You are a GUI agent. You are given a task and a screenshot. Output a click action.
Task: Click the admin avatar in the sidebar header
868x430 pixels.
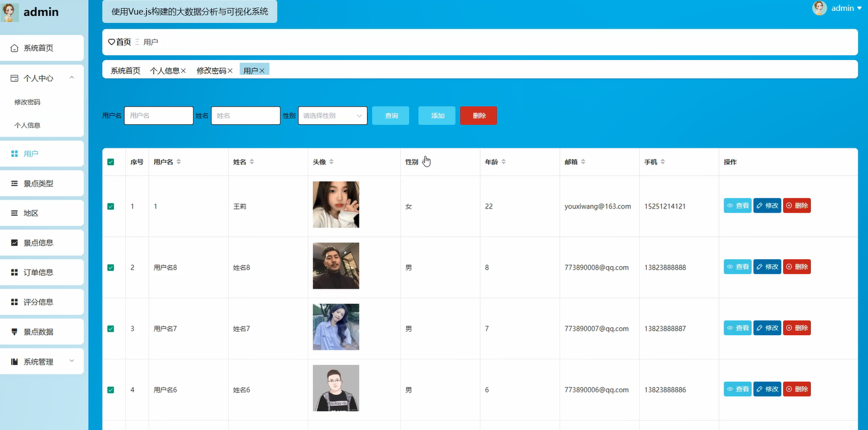[10, 12]
